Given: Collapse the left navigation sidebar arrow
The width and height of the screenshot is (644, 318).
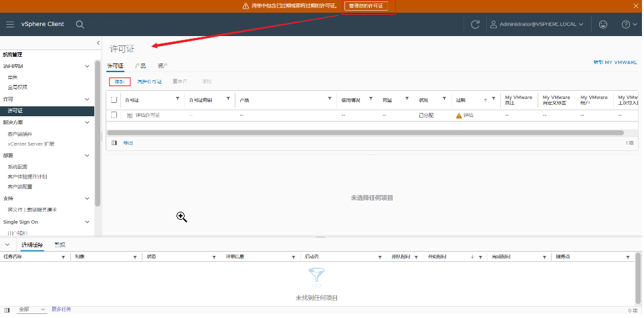Looking at the screenshot, I should (98, 43).
